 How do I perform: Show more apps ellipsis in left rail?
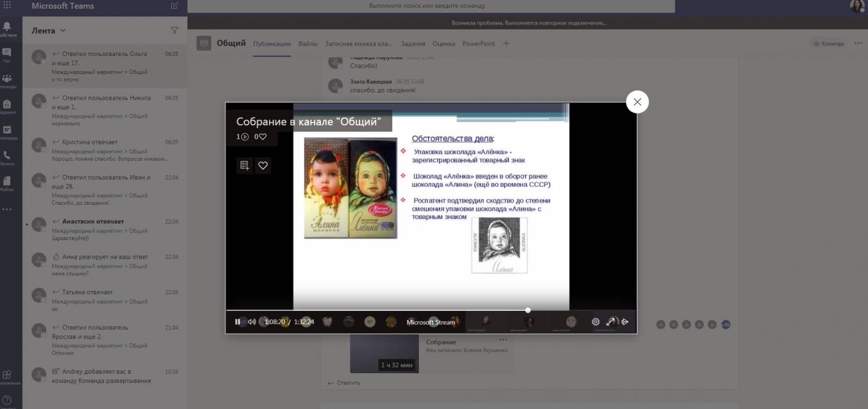[7, 209]
